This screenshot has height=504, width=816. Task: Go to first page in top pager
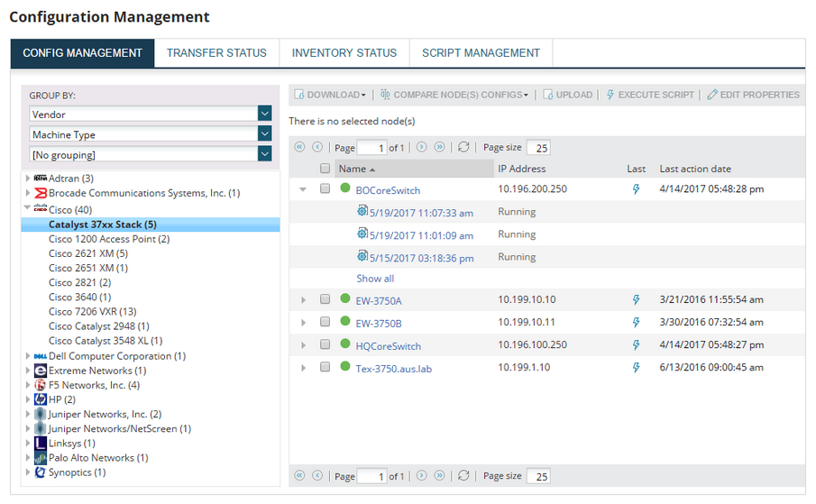coord(299,147)
